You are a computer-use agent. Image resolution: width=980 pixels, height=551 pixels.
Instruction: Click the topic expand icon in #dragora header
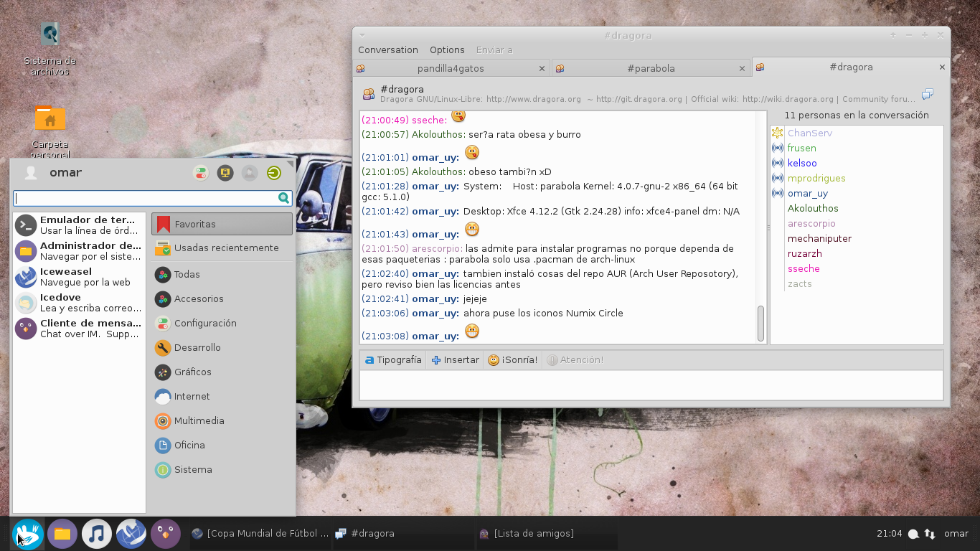[x=928, y=94]
